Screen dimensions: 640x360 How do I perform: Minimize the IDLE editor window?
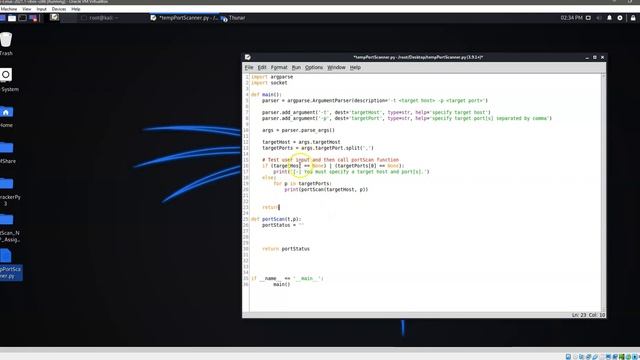click(x=587, y=58)
